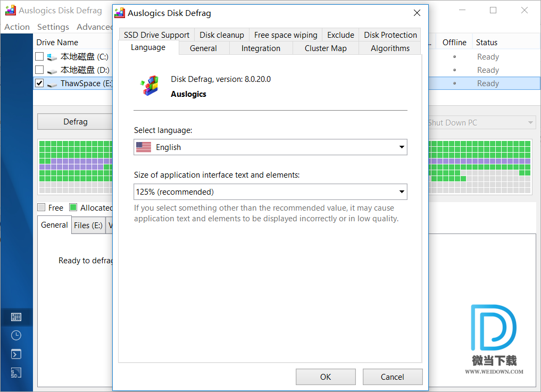Select the Language tab
This screenshot has height=392, width=541.
pos(148,48)
